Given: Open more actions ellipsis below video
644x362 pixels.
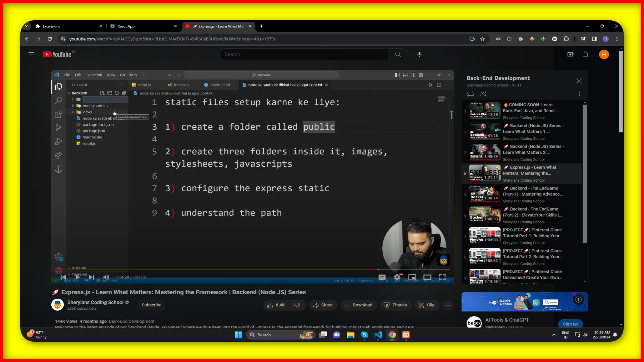Looking at the screenshot, I should (x=448, y=305).
